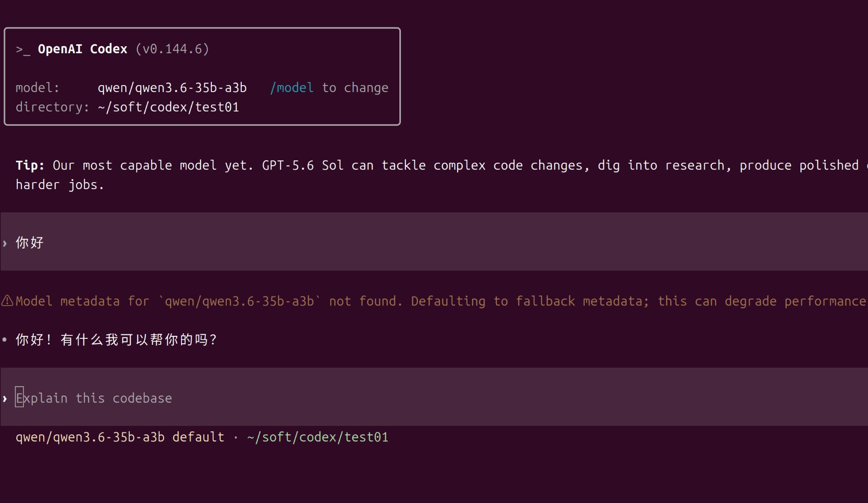Focus the Explain this codebase input field

pos(434,397)
